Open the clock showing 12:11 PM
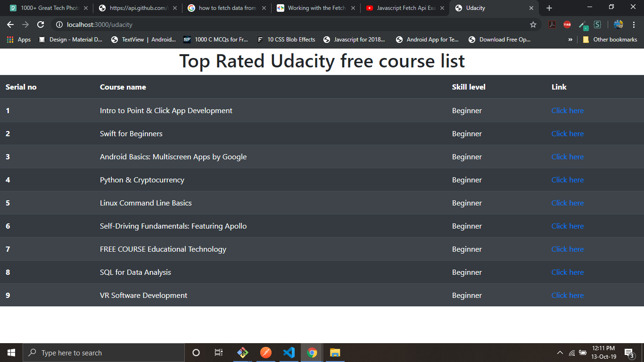Image resolution: width=644 pixels, height=362 pixels. 603,353
